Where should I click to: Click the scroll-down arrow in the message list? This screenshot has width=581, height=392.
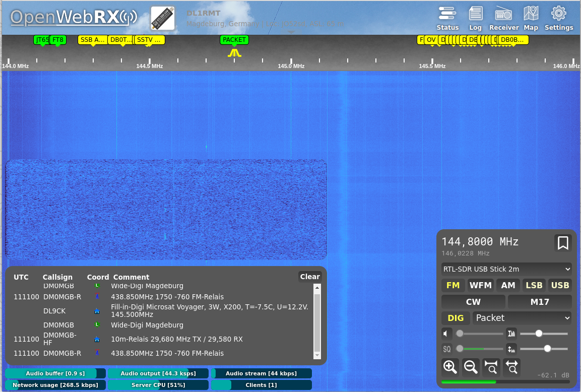[317, 355]
